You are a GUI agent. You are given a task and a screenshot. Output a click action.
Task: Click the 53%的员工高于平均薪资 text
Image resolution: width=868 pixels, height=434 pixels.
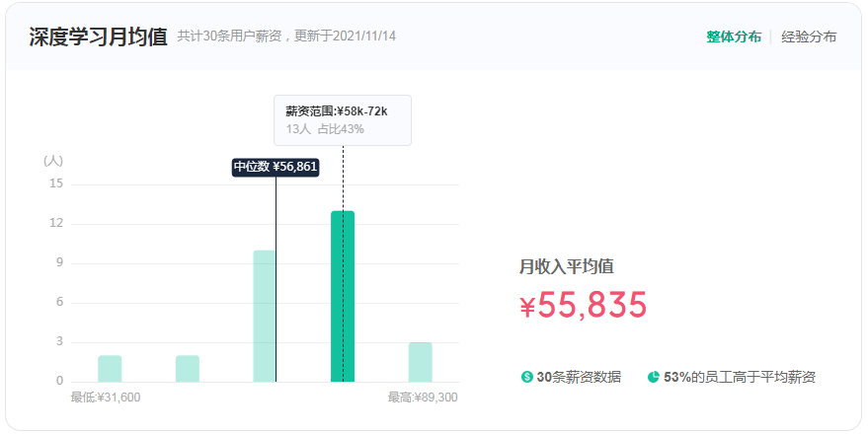pos(740,377)
